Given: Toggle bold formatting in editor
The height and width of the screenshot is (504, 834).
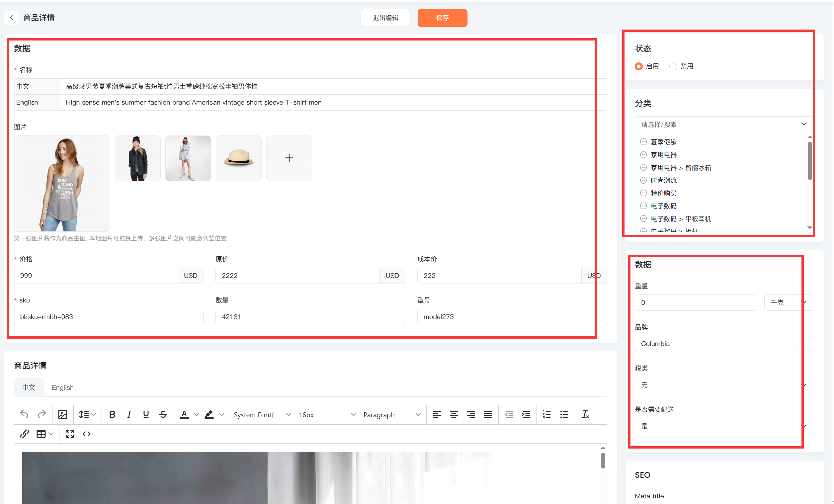Looking at the screenshot, I should tap(112, 414).
